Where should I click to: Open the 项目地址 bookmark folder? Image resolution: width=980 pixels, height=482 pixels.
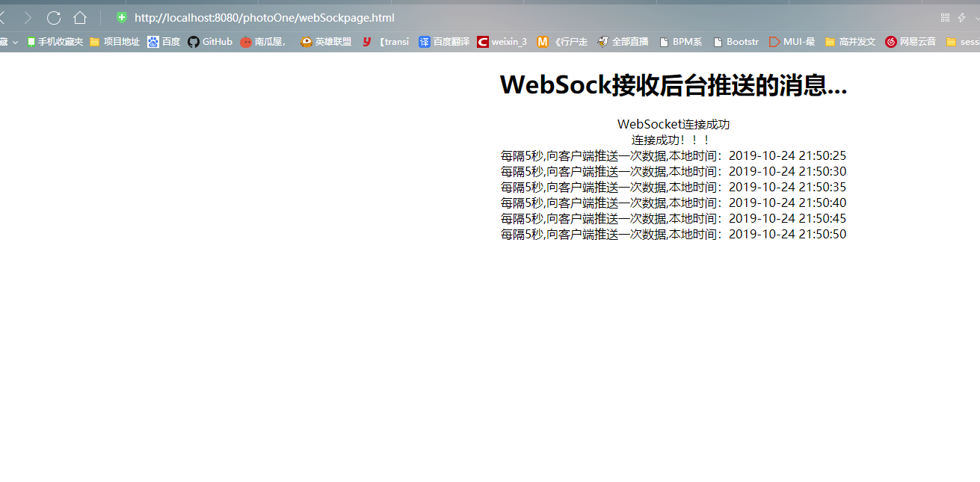click(x=114, y=42)
